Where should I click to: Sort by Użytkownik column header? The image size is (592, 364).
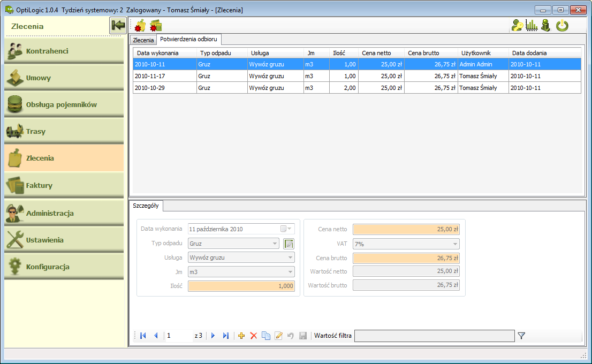(483, 53)
